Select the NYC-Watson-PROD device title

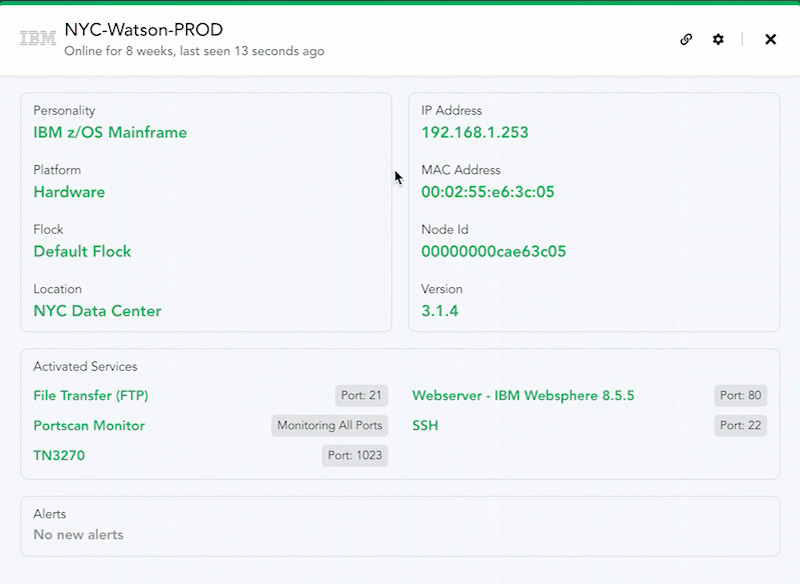tap(143, 30)
